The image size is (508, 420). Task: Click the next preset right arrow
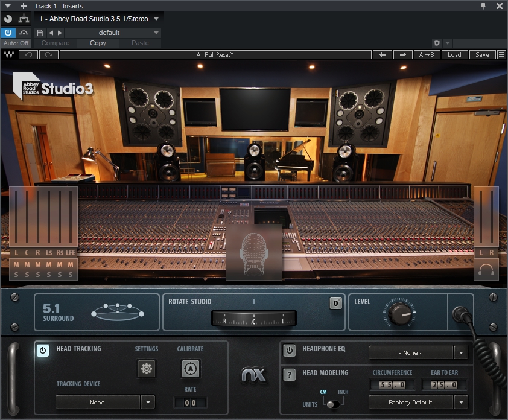click(403, 54)
